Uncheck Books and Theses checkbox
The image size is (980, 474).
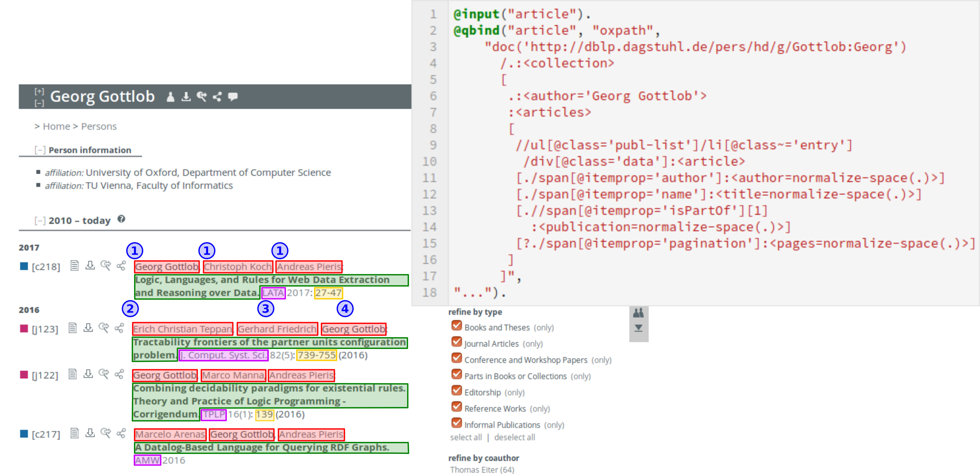pos(457,326)
